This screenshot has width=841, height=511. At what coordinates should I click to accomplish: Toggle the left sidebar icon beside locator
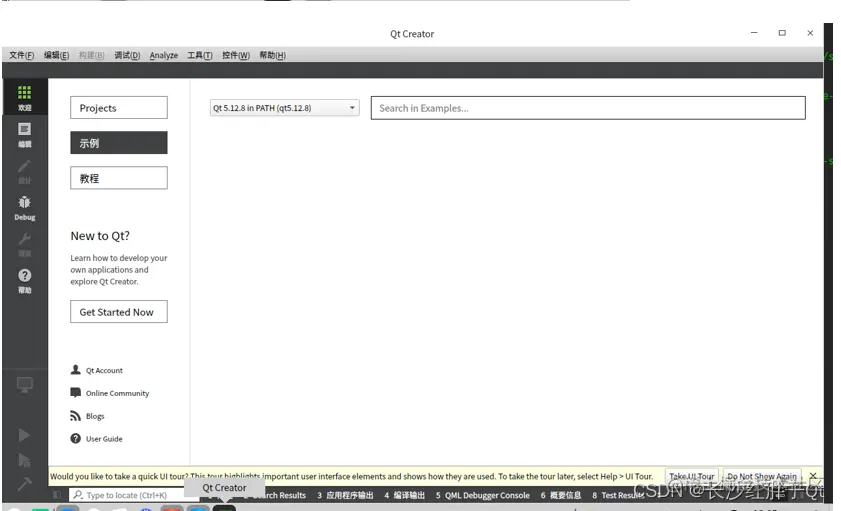click(x=57, y=494)
